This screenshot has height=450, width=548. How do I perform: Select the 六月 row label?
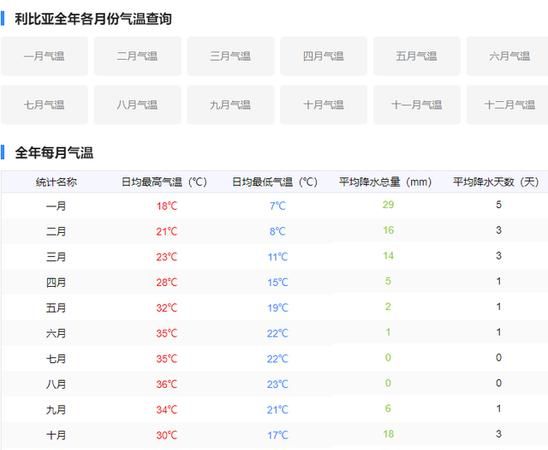tap(56, 333)
